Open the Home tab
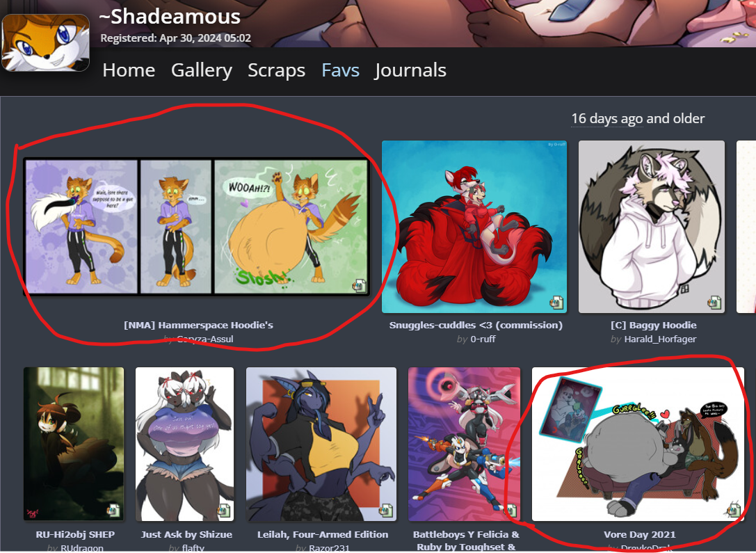Viewport: 756px width, 553px height. click(x=129, y=70)
